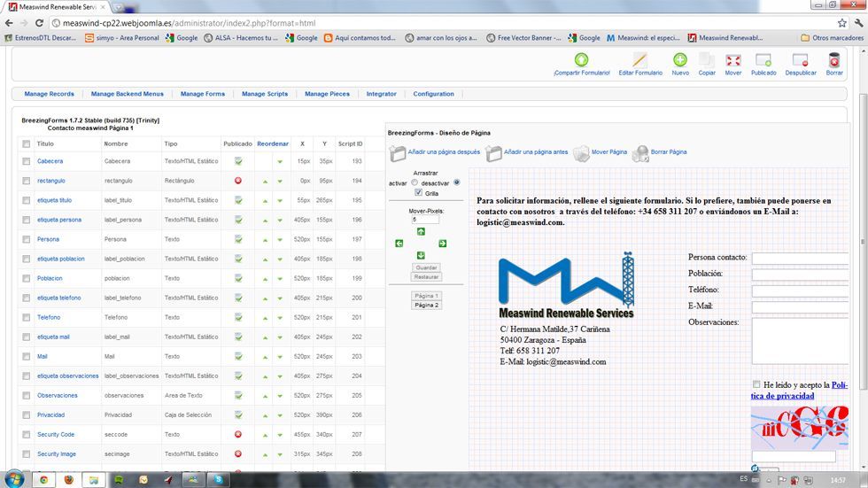This screenshot has width=868, height=488.
Task: Check the rectangulo row checkbox
Action: (x=26, y=181)
